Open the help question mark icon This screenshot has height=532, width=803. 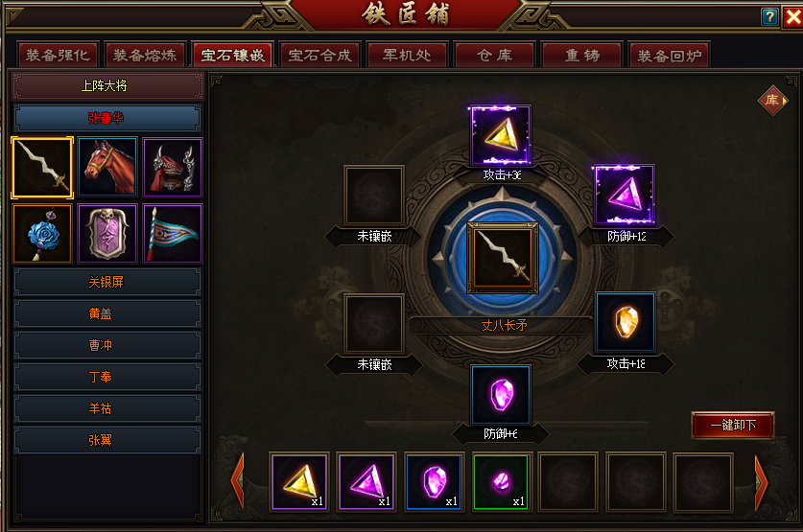coord(769,17)
